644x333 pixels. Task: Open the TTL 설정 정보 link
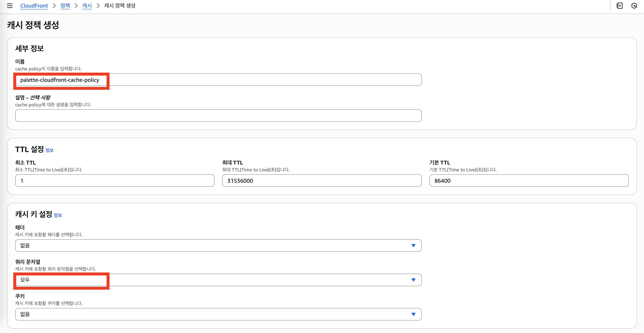click(x=50, y=150)
